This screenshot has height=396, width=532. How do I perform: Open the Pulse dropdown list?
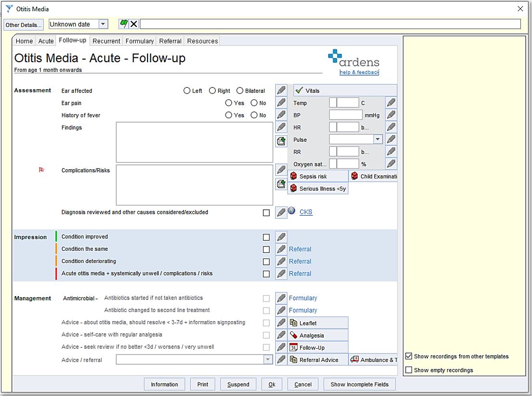[x=378, y=139]
